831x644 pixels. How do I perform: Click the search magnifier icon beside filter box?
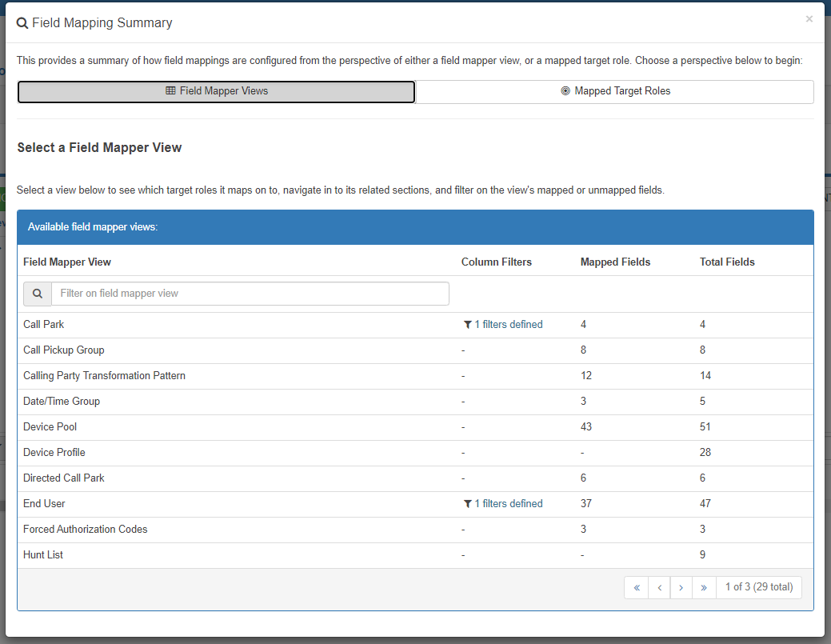[38, 294]
